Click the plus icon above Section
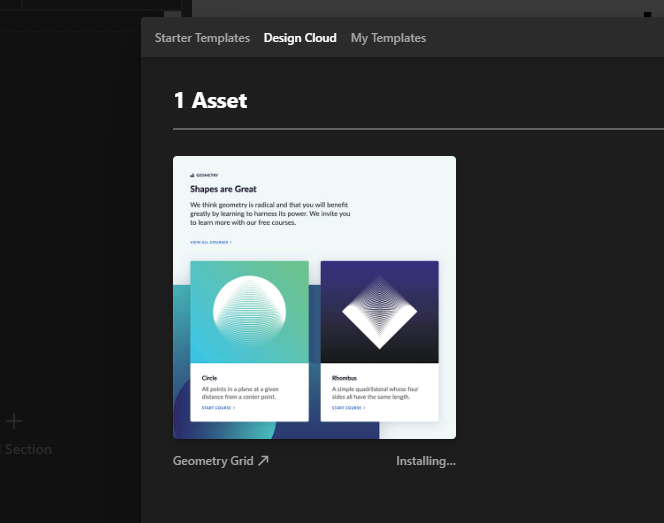The height and width of the screenshot is (523, 664). click(14, 421)
